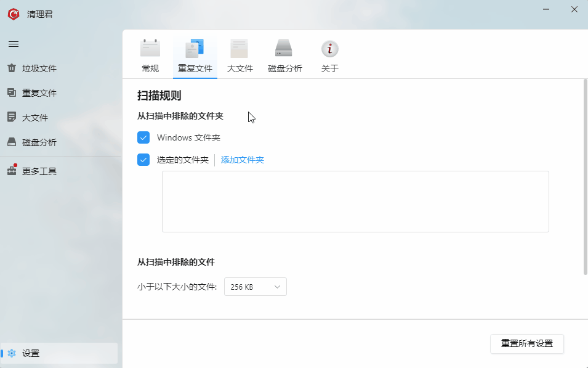Click the 小于以下大小的文件 label
The height and width of the screenshot is (368, 588).
177,287
